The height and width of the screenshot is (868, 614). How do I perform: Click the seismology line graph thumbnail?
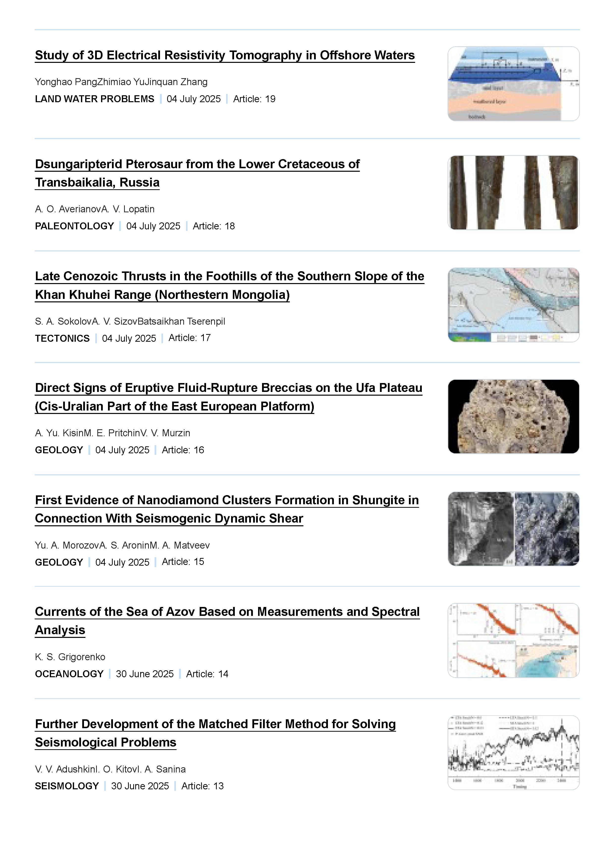(x=513, y=752)
